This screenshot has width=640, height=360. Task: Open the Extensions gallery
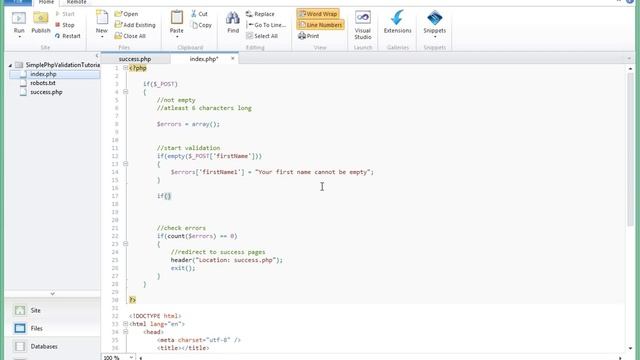pos(398,22)
